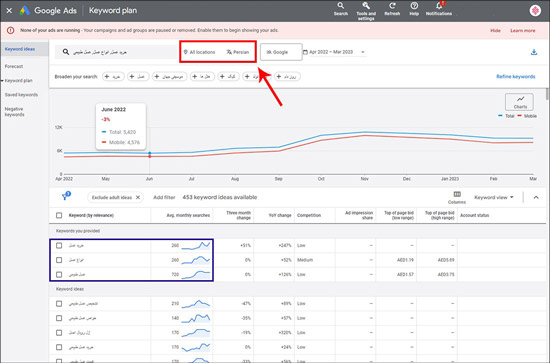
Task: Check the first provided keyword with 260 searches
Action: tap(59, 246)
